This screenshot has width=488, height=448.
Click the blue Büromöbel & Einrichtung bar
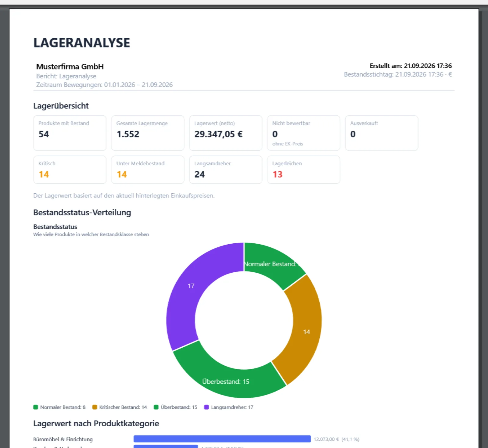click(222, 439)
